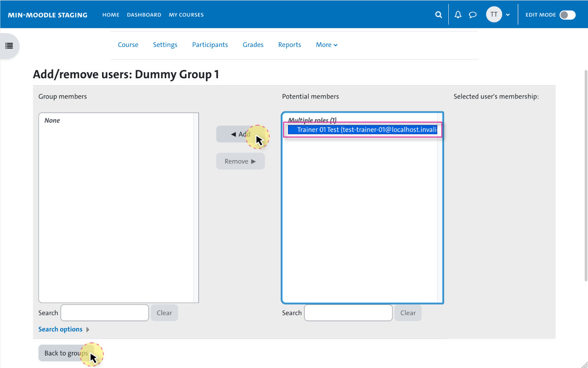
Task: Click the Add button
Action: 241,134
